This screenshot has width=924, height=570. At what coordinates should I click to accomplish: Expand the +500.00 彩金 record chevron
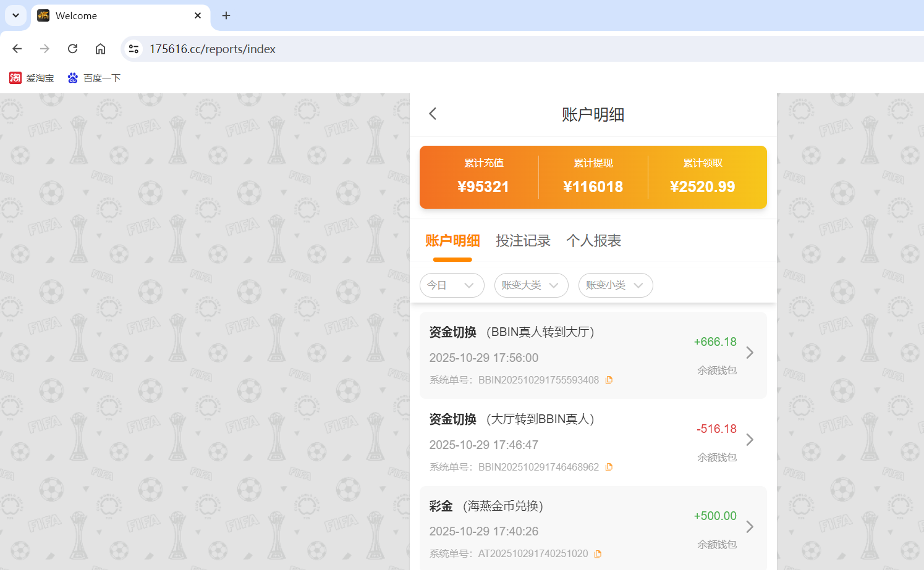(750, 527)
